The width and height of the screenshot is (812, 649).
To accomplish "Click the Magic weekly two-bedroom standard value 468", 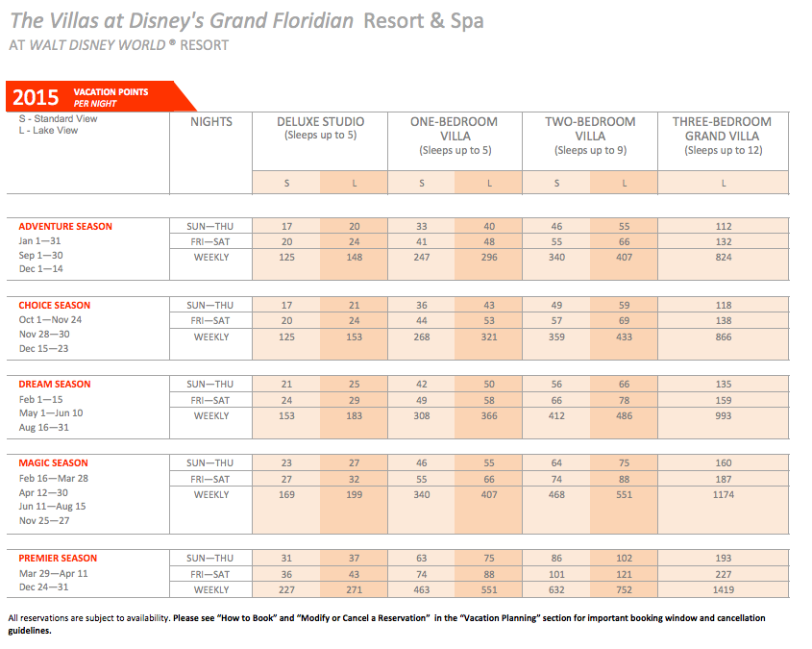I will coord(556,494).
